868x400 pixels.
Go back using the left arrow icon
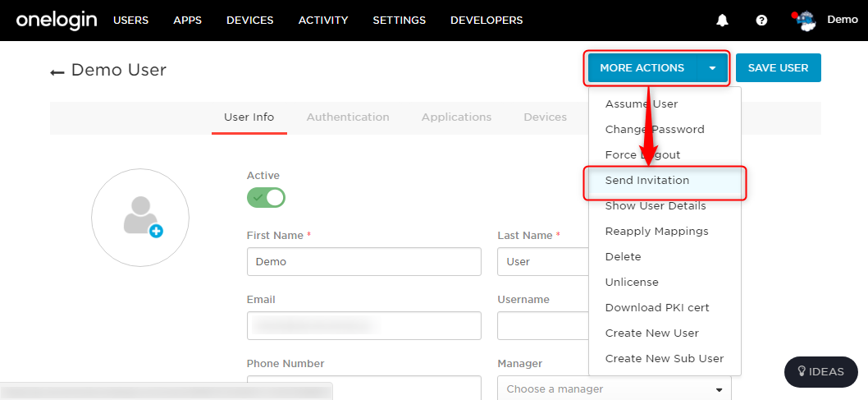click(x=57, y=72)
